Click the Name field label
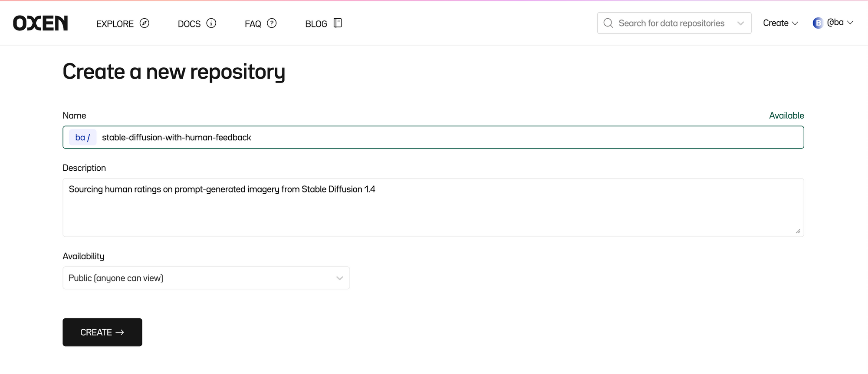The width and height of the screenshot is (868, 374). pyautogui.click(x=74, y=116)
